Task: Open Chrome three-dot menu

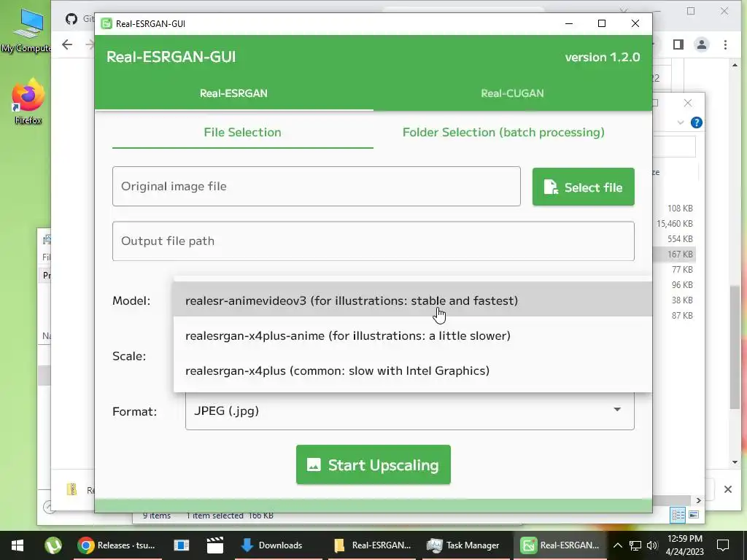Action: (x=725, y=44)
